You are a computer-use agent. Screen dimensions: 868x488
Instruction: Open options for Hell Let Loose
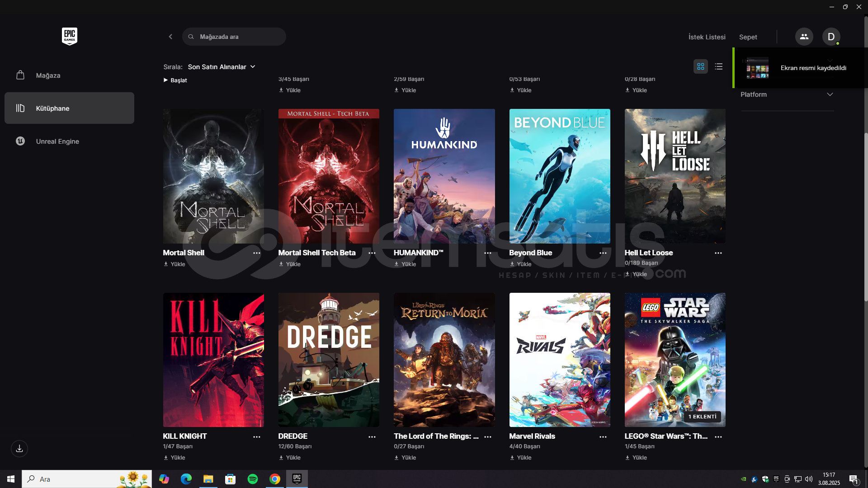coord(718,253)
